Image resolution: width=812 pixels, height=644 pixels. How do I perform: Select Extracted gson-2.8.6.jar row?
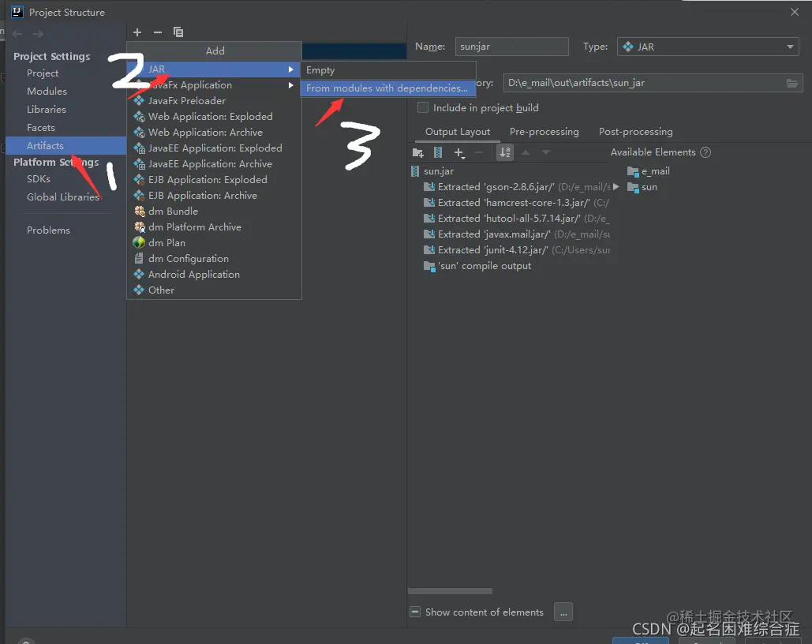tap(516, 187)
